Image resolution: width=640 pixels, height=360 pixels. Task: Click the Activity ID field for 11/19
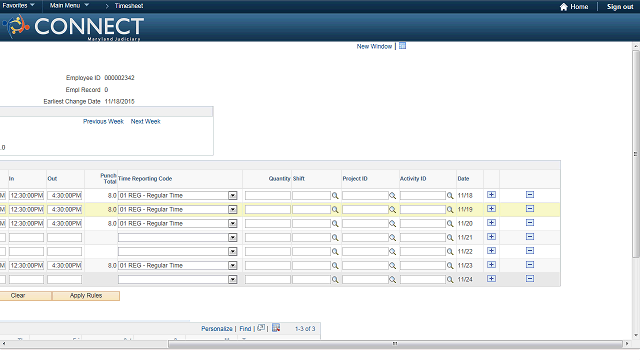click(x=422, y=209)
